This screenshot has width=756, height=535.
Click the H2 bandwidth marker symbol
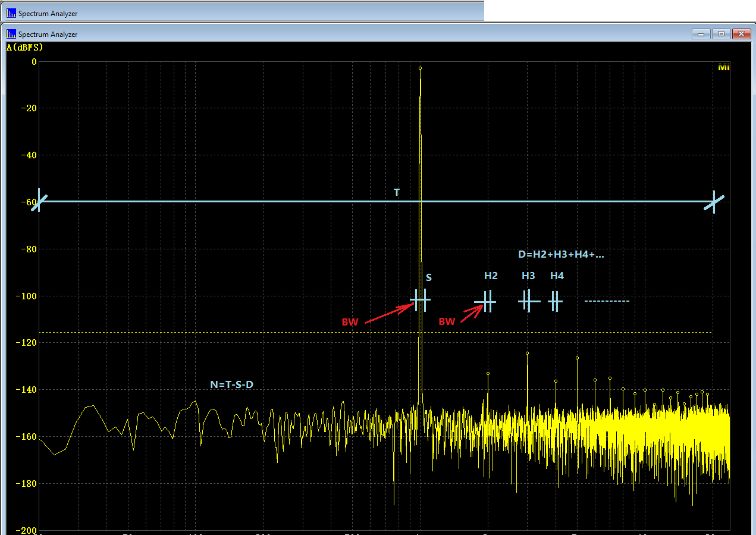[x=487, y=302]
